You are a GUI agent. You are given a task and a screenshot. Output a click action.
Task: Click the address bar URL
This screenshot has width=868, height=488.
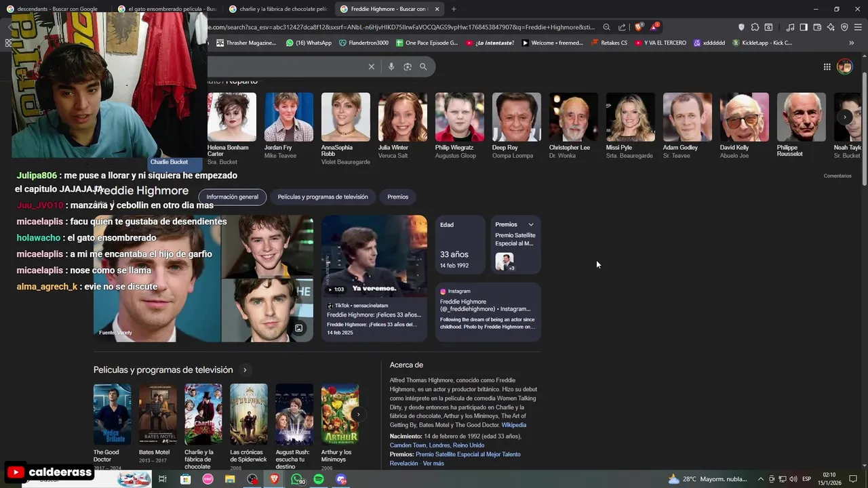click(x=400, y=27)
